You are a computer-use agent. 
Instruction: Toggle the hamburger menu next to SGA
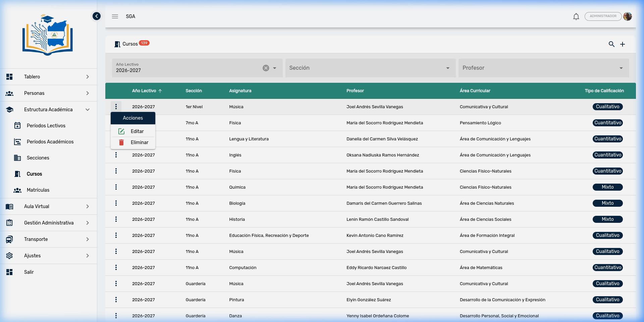115,16
